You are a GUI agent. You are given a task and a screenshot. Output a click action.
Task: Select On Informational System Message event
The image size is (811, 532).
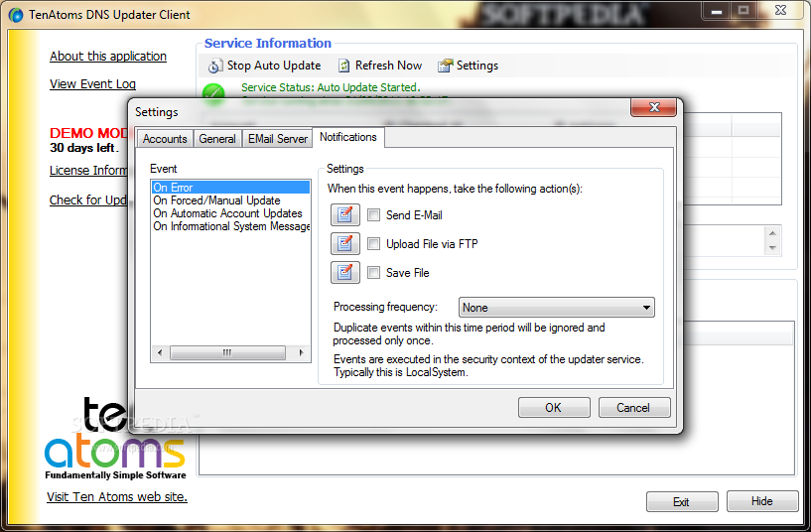coord(230,226)
